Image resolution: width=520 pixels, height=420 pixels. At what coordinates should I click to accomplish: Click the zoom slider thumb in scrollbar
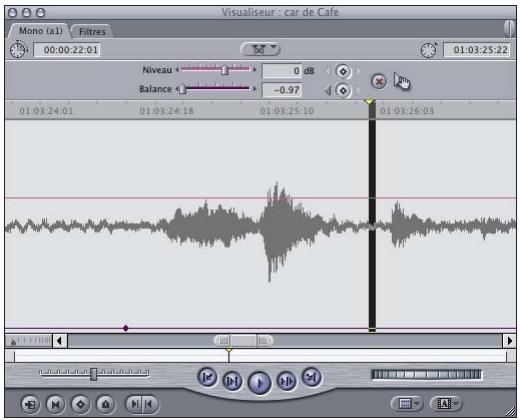point(243,341)
